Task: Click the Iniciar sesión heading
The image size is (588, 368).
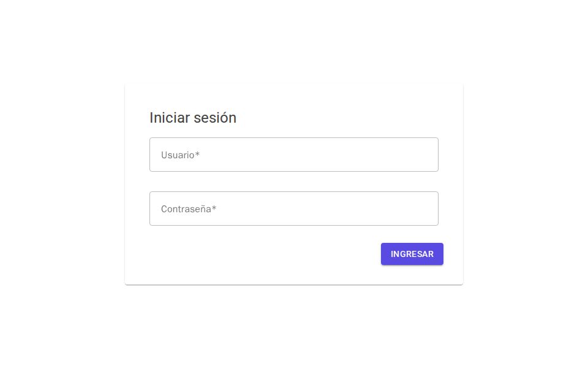Action: click(193, 118)
